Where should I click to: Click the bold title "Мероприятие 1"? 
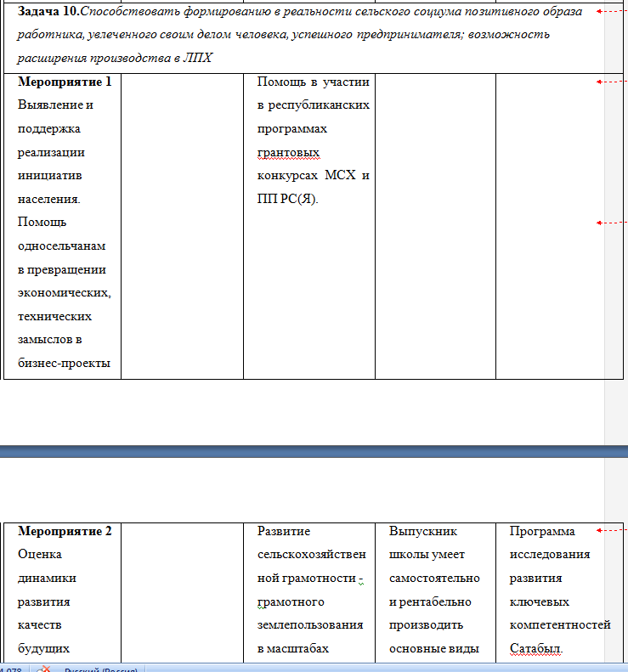coord(65,82)
